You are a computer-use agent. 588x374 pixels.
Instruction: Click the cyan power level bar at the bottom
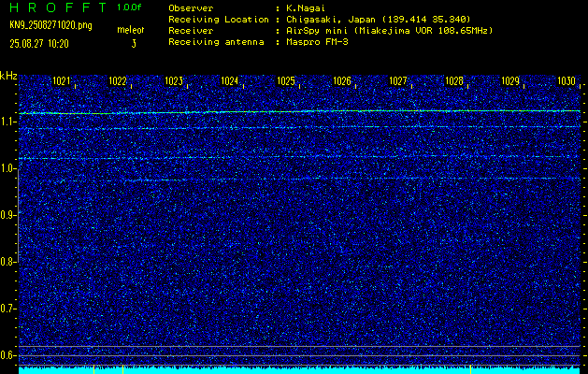(300, 370)
